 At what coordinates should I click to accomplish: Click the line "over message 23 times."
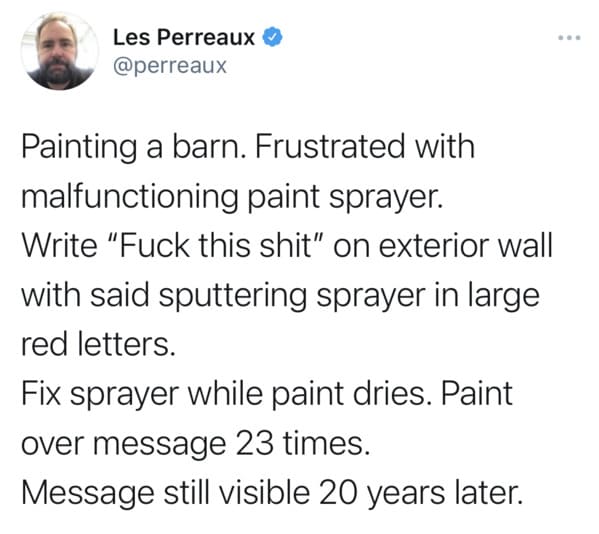[x=196, y=443]
